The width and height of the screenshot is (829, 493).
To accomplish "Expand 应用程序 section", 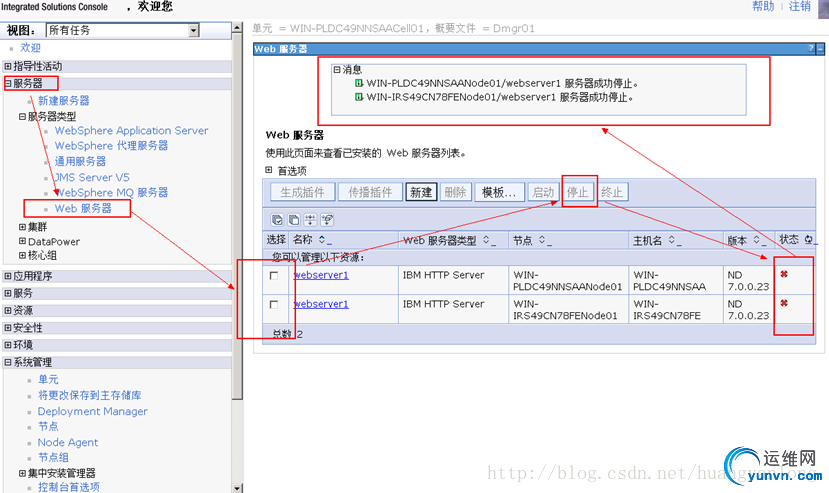I will click(x=7, y=276).
